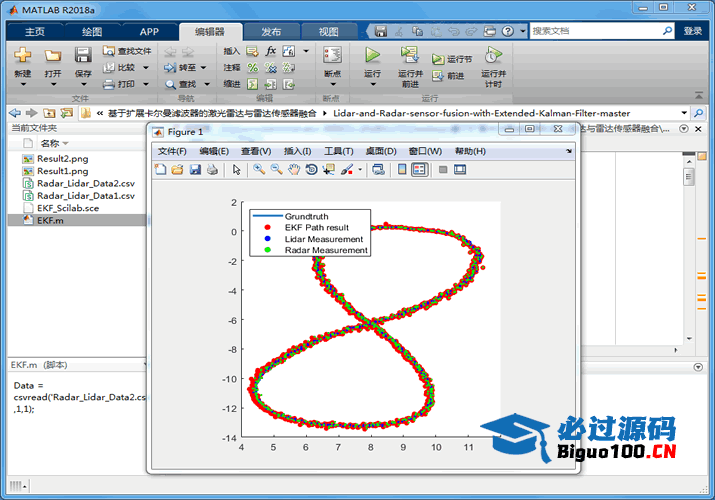
Task: Click the Find (查找) button
Action: pyautogui.click(x=181, y=84)
